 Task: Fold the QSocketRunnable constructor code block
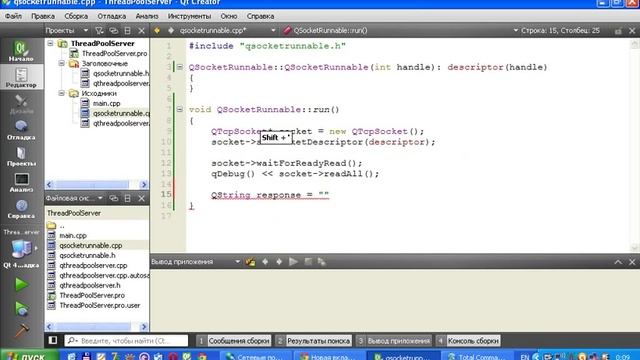coord(180,67)
